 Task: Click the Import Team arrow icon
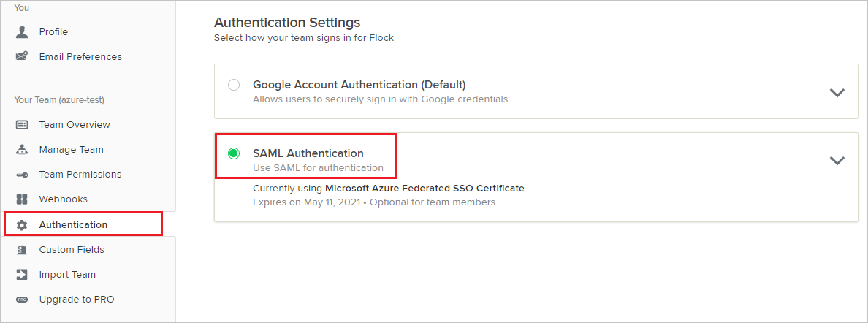pyautogui.click(x=22, y=275)
